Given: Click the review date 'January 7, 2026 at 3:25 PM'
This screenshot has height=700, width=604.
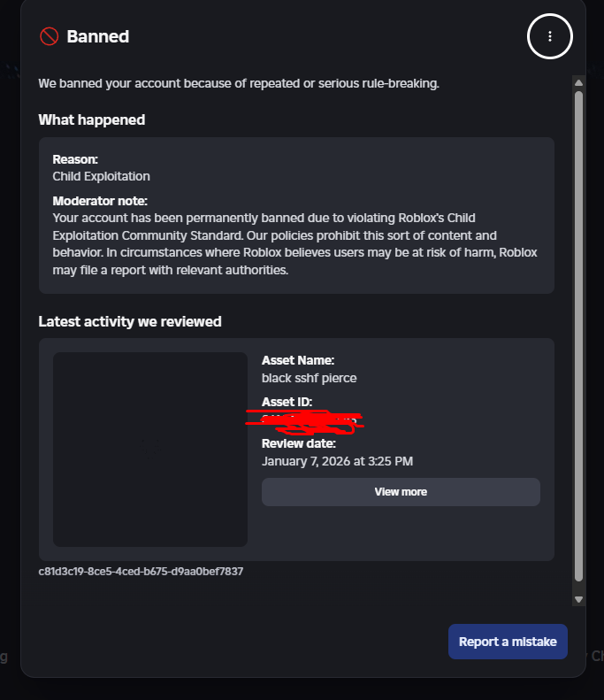Looking at the screenshot, I should (x=337, y=461).
